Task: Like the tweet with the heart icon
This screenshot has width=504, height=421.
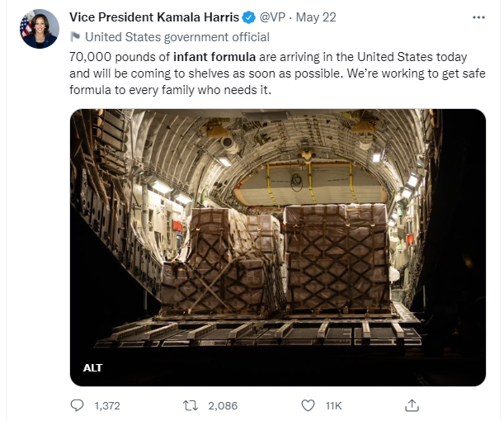Action: (308, 405)
